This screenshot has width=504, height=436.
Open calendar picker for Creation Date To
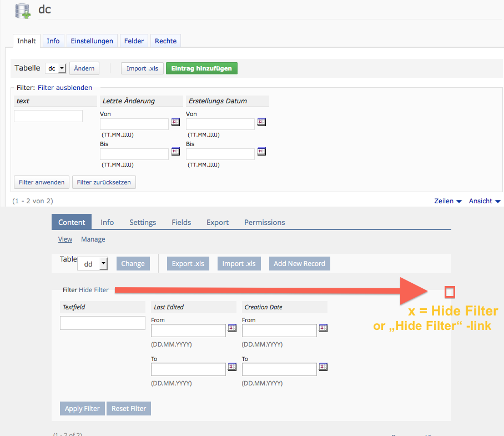point(323,367)
